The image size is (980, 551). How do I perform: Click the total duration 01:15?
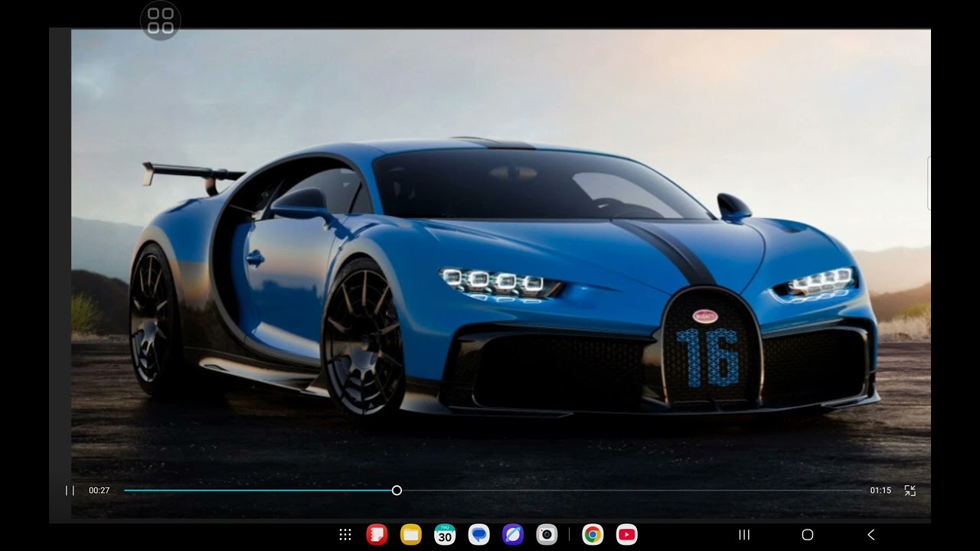pos(880,491)
